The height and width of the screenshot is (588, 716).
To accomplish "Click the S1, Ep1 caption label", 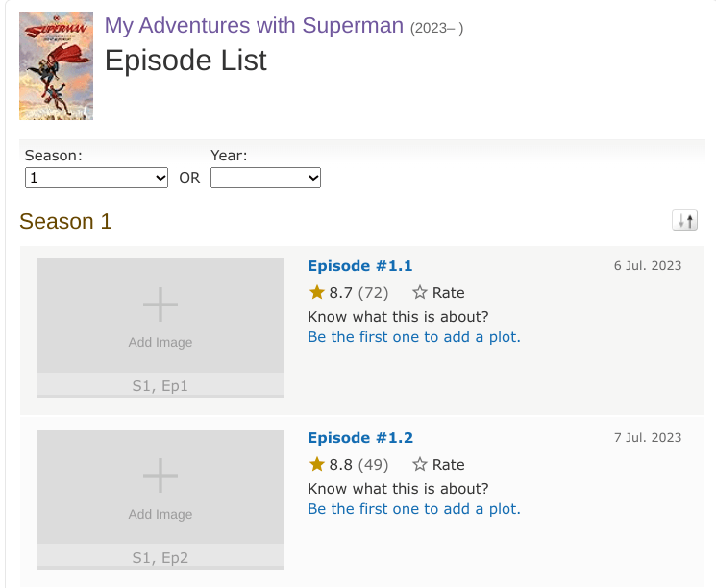I will pyautogui.click(x=160, y=386).
